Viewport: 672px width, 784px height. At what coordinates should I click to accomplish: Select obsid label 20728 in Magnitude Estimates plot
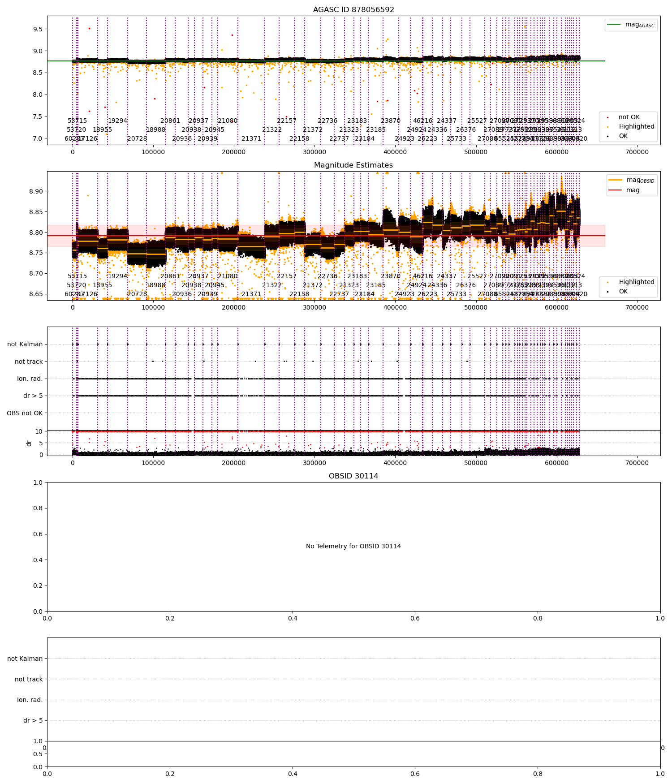click(137, 294)
